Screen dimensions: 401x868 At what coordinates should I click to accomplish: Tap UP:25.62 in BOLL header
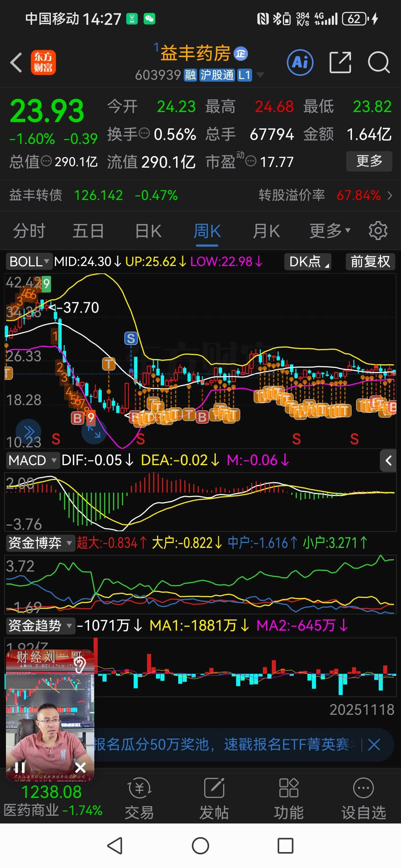point(156,262)
